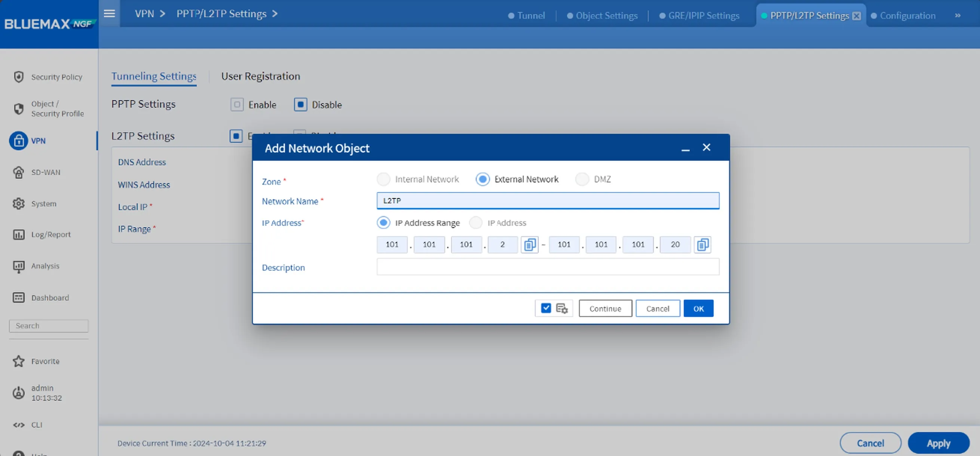This screenshot has height=456, width=980.
Task: Focus the Network Name field
Action: tap(548, 201)
